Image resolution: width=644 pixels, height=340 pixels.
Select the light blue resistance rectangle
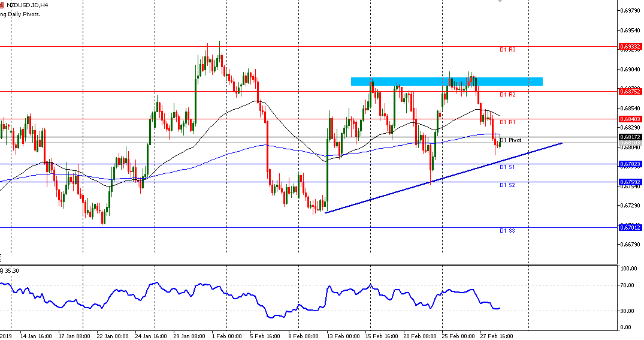[446, 81]
